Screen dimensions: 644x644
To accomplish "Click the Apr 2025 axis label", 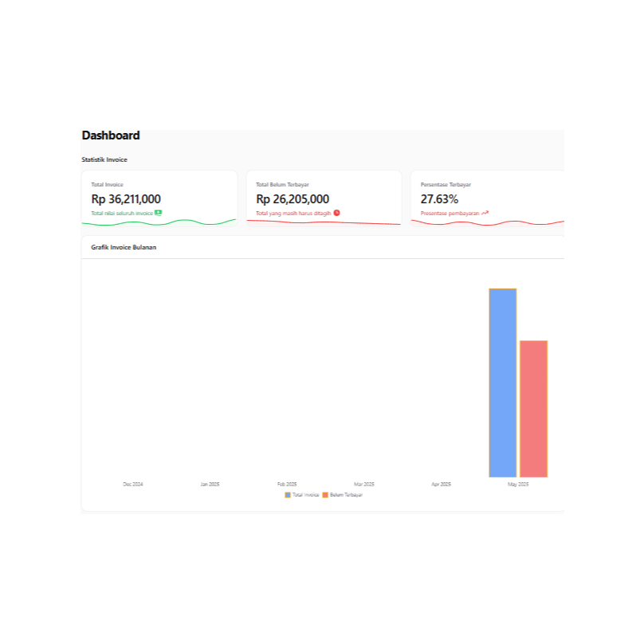I will pos(441,484).
